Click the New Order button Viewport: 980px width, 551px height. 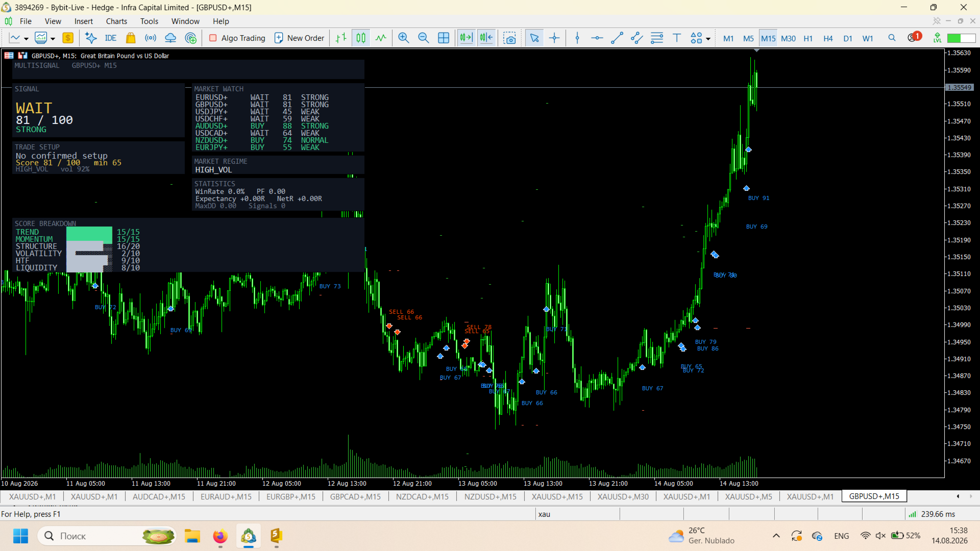[300, 38]
